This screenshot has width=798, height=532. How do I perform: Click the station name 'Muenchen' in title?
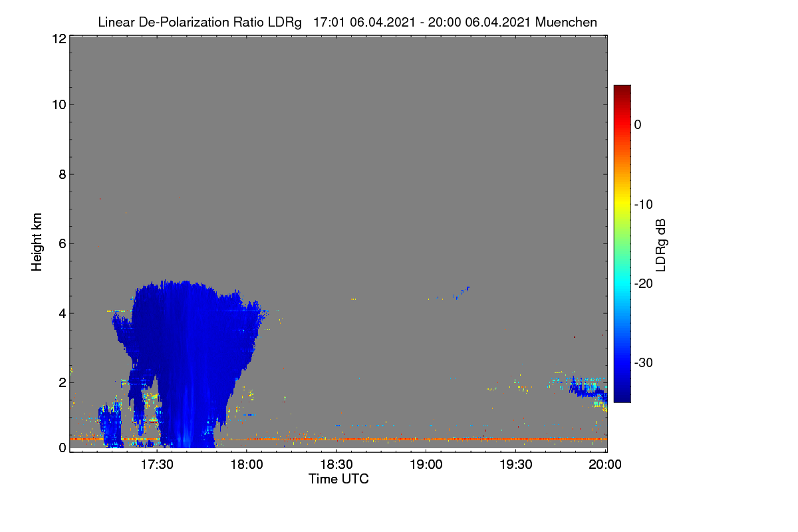tap(566, 23)
